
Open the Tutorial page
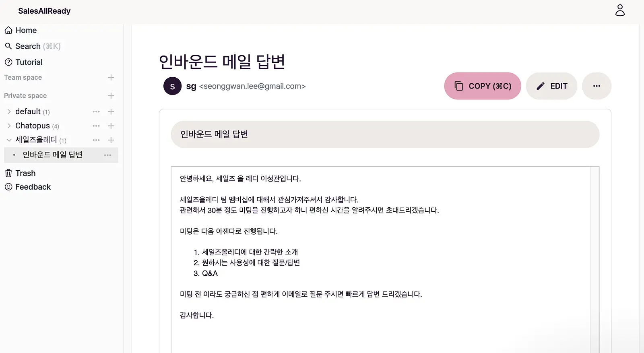(23, 62)
